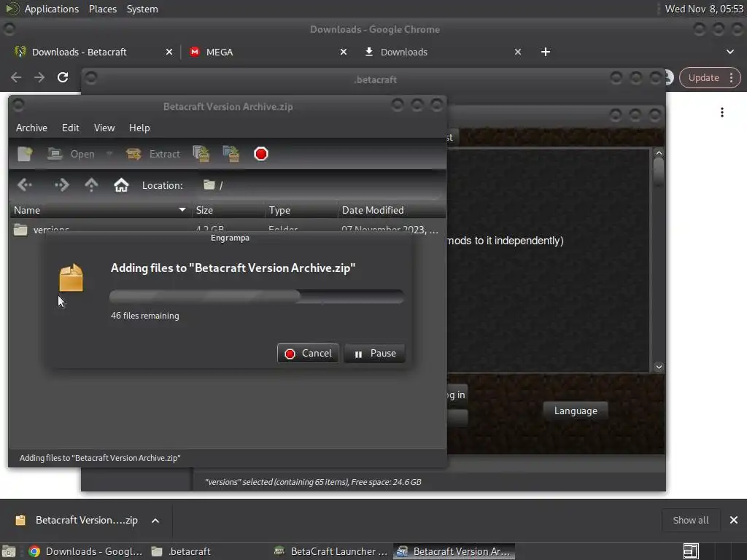Switch to Downloads - Google Chrome in taskbar
Screen dimensions: 747x560
[86, 551]
